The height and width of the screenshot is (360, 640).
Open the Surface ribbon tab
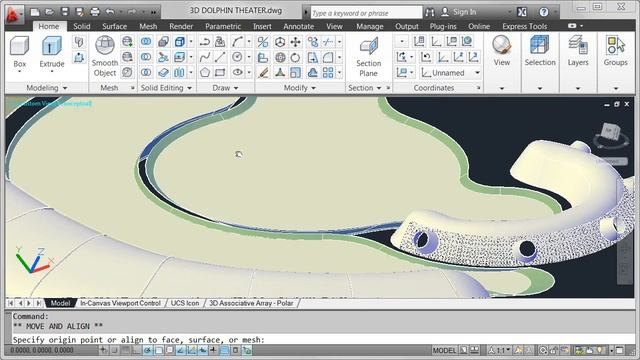click(114, 26)
